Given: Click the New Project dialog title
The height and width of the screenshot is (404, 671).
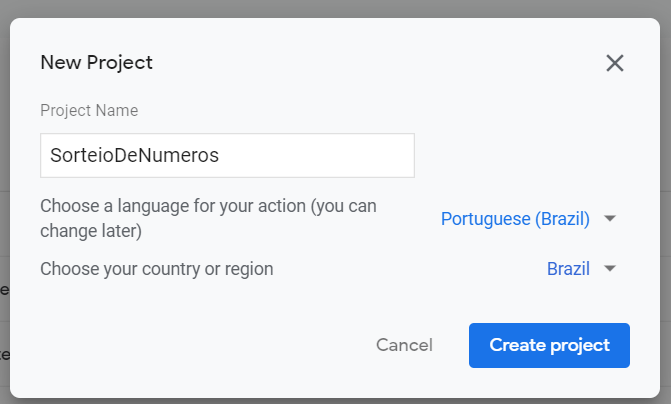Looking at the screenshot, I should point(96,63).
